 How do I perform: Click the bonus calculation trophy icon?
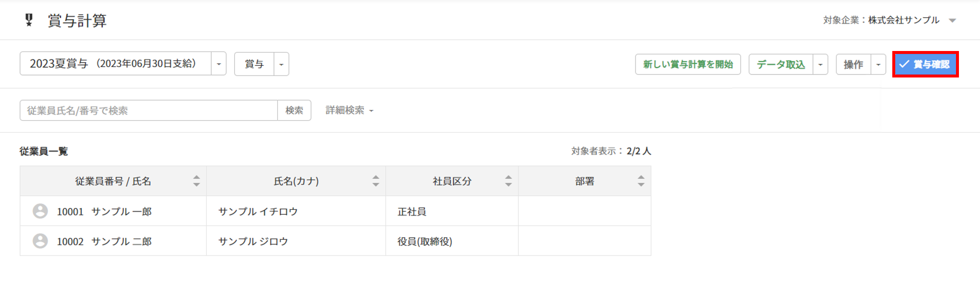pos(29,20)
